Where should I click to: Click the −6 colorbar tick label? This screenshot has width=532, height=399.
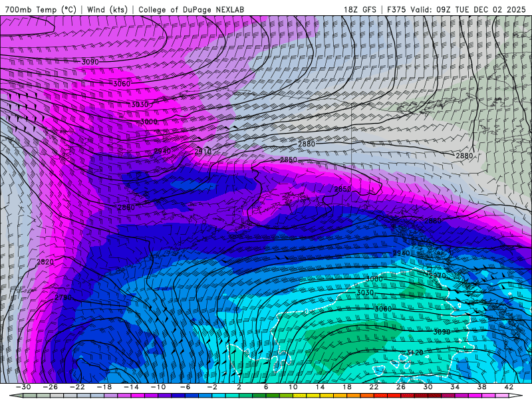[x=185, y=387]
